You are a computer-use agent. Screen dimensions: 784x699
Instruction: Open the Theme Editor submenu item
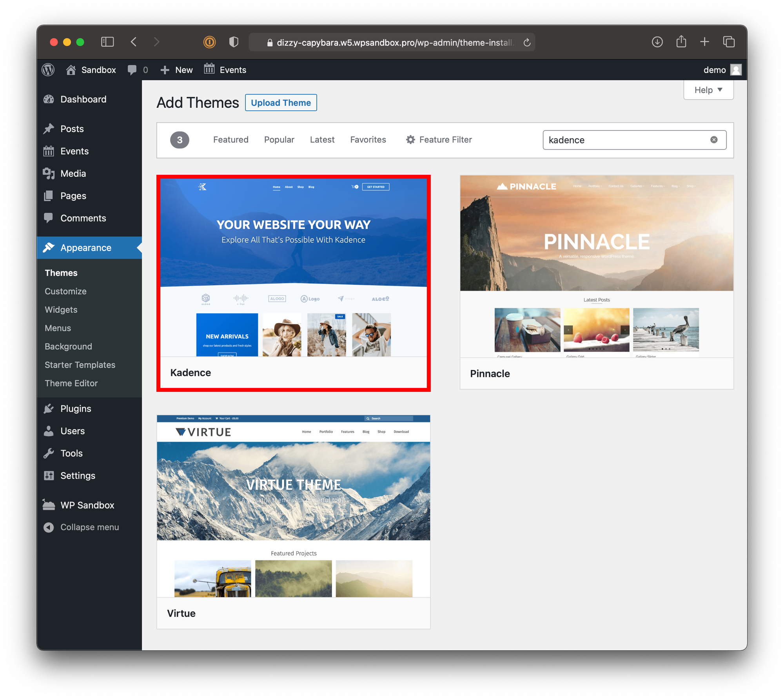[x=71, y=383]
